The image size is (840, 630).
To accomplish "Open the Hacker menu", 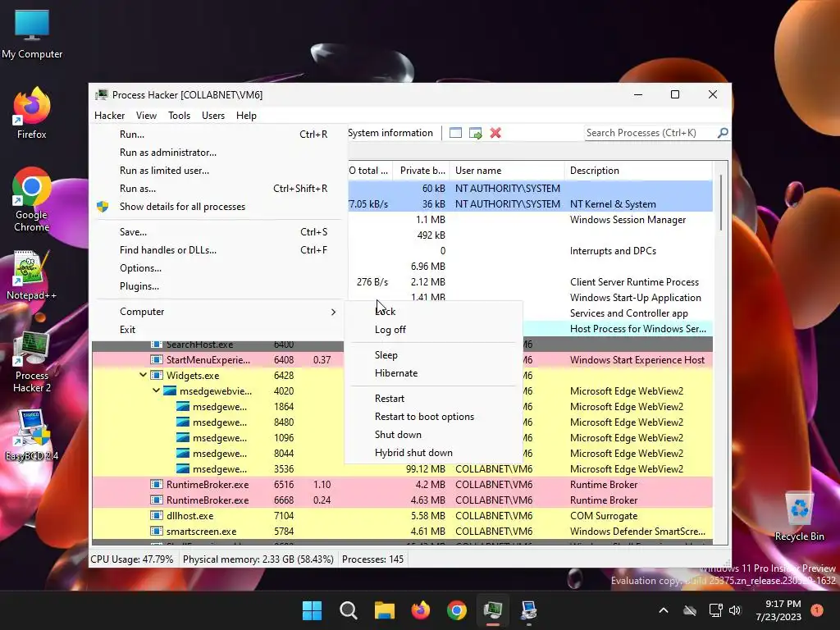I will (109, 116).
